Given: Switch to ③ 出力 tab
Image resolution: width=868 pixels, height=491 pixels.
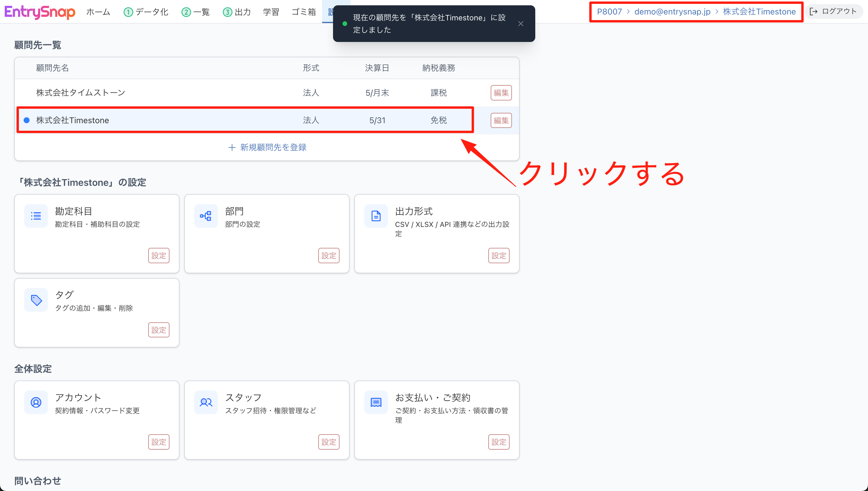Looking at the screenshot, I should [x=237, y=12].
